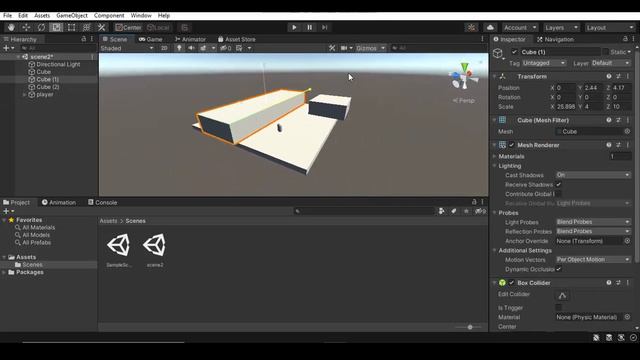Switch to the Console tab
The height and width of the screenshot is (360, 640).
point(102,202)
